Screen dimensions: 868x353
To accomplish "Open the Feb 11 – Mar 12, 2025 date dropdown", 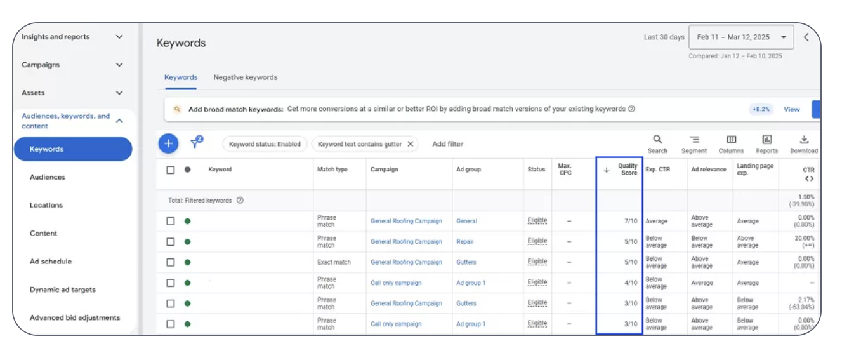I will click(740, 37).
